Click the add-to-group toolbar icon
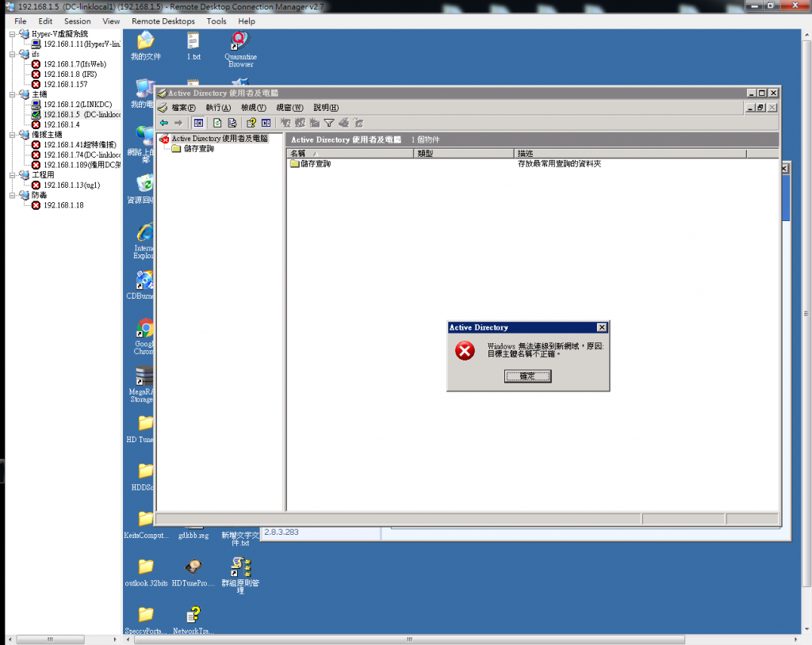 (x=358, y=123)
